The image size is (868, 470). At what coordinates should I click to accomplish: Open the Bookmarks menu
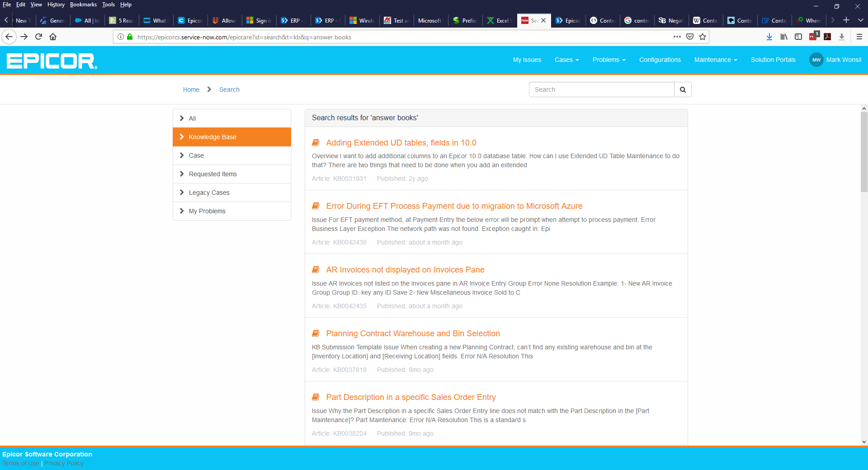coord(83,5)
